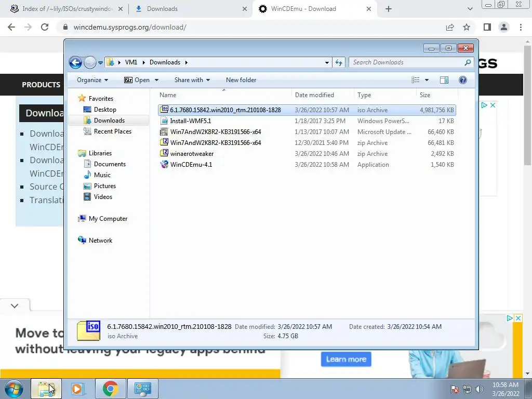Click Explorer forward navigation arrow
532x399 pixels.
click(x=90, y=62)
